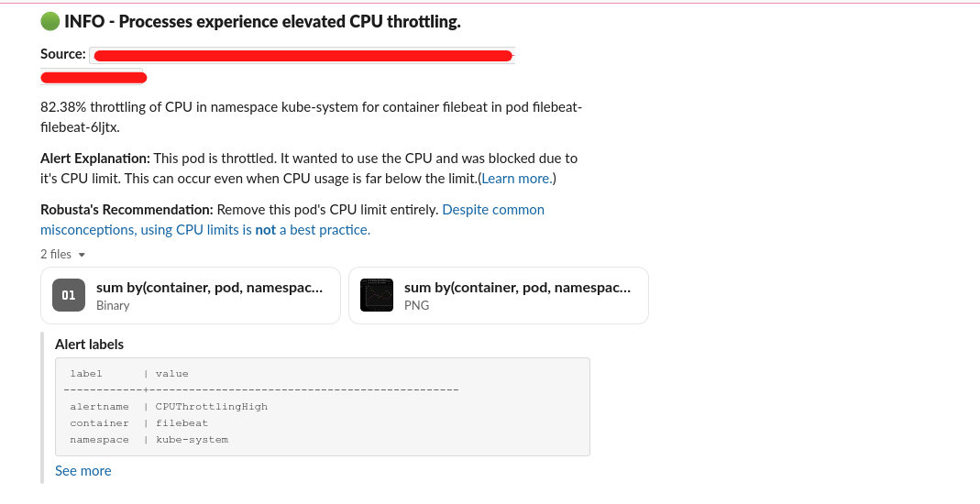Click the kube-system namespace value in table

(192, 440)
